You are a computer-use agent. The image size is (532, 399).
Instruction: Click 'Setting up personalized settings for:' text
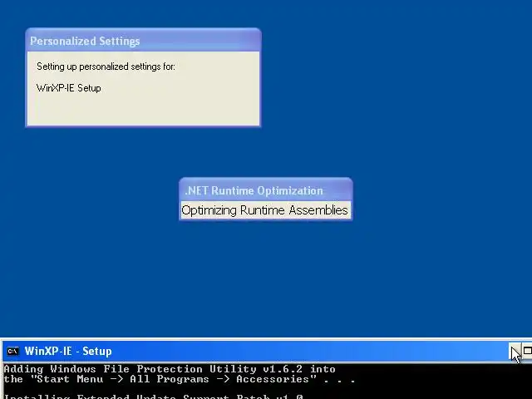(x=106, y=66)
